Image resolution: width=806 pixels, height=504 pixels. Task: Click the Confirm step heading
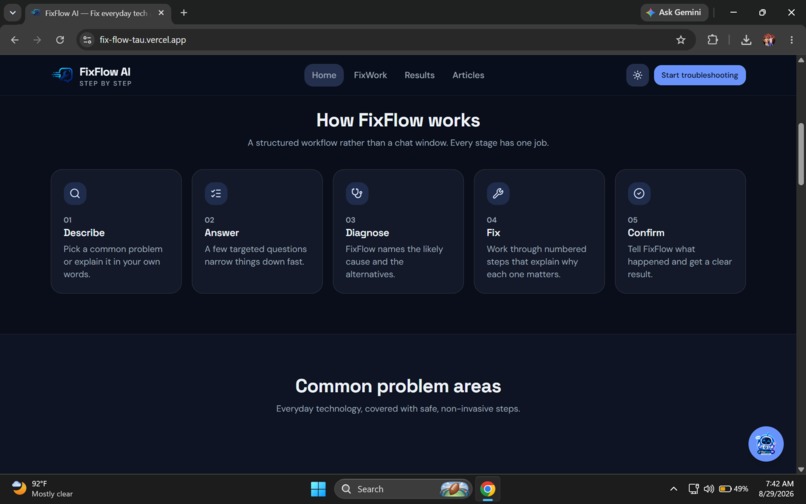point(646,233)
